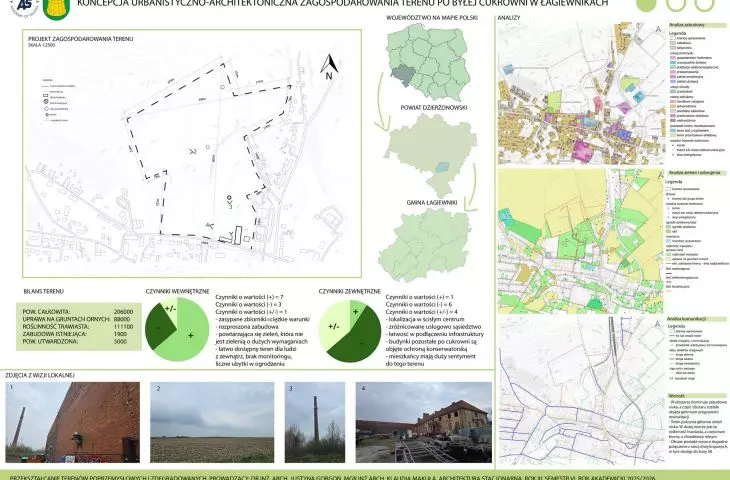Click the 'POW. CAŁKOWITA: 206000' row

[78, 311]
